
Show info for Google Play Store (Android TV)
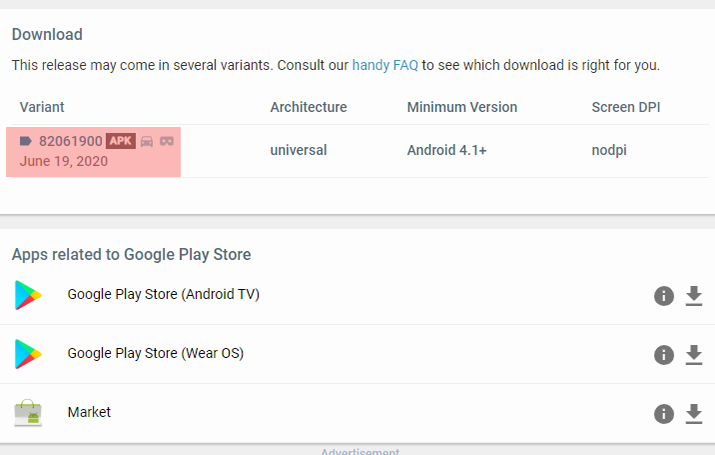pos(664,296)
